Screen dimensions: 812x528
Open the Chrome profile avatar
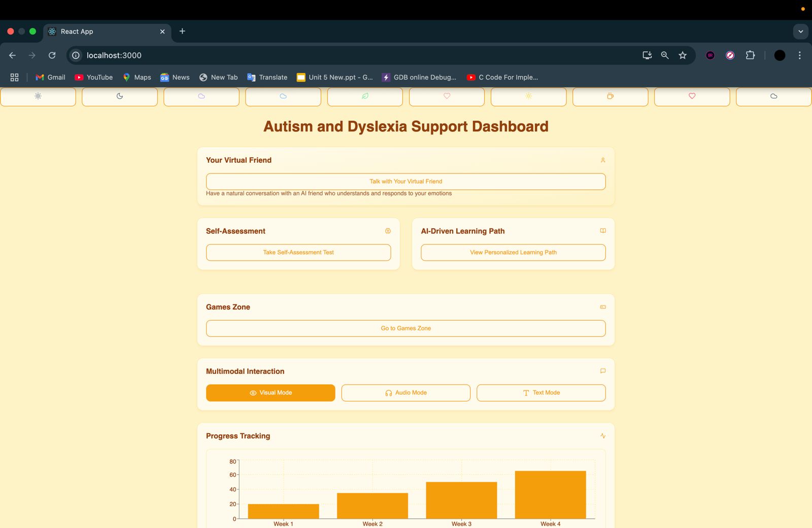[x=780, y=55]
